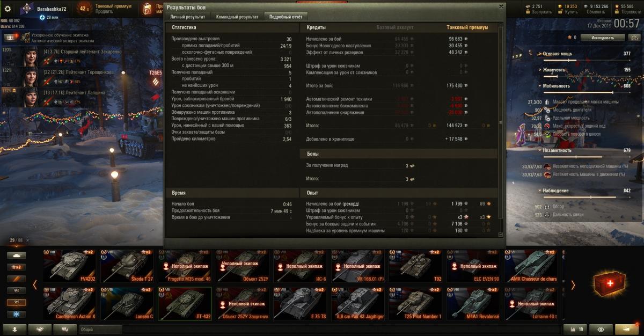Collapse the Мобильность parameter group
Screen dimensions: 644x336
pos(539,86)
